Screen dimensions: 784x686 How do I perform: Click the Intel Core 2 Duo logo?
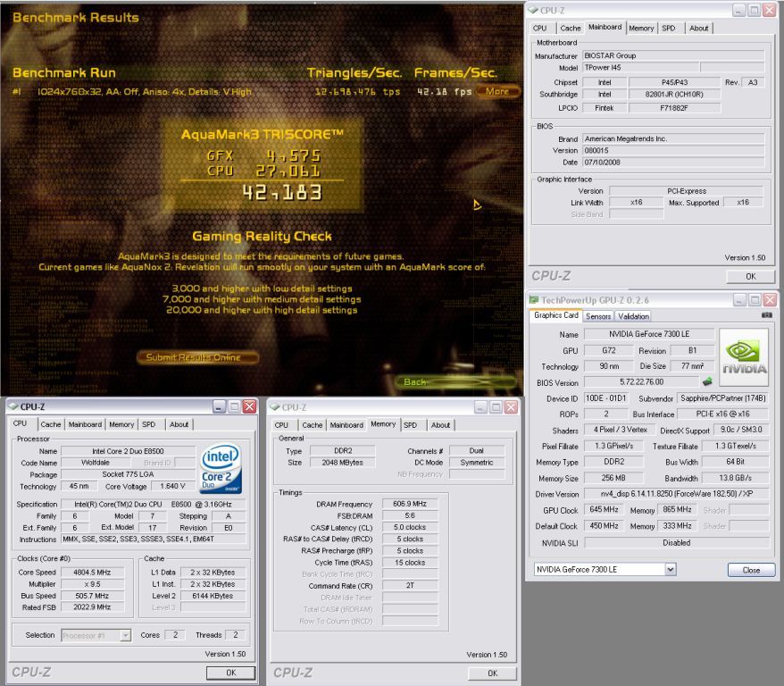click(221, 469)
